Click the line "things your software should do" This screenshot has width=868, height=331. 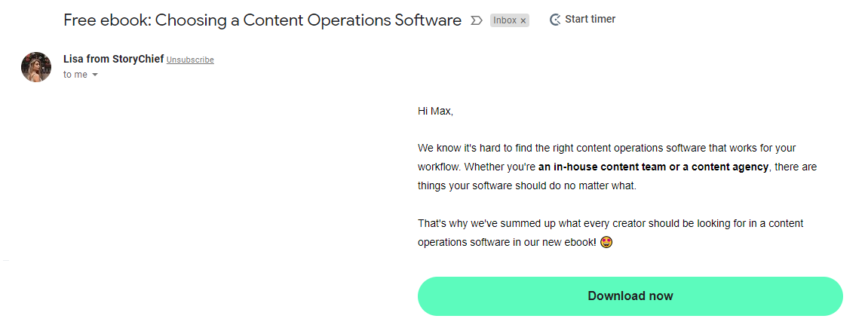[x=528, y=186]
